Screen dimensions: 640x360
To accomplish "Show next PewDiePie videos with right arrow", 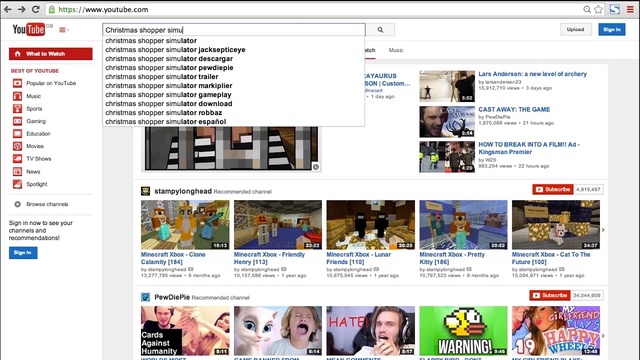I will point(603,336).
